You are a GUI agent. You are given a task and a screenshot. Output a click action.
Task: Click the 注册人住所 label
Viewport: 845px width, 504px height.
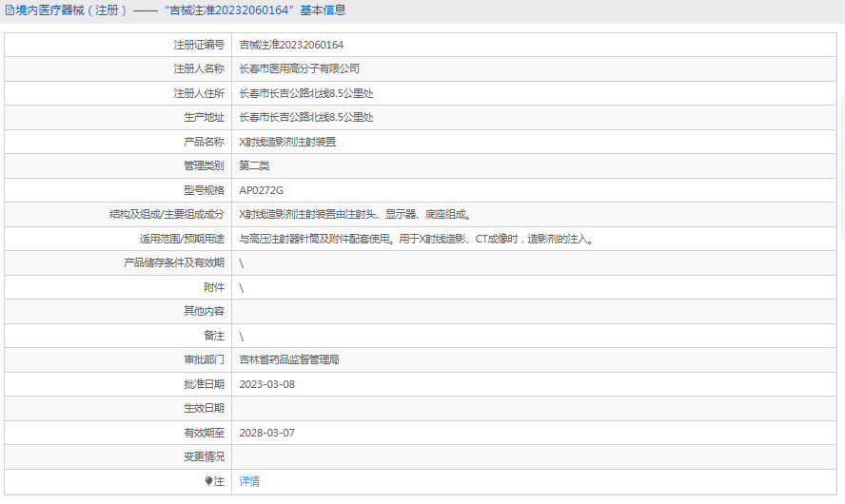(x=199, y=93)
